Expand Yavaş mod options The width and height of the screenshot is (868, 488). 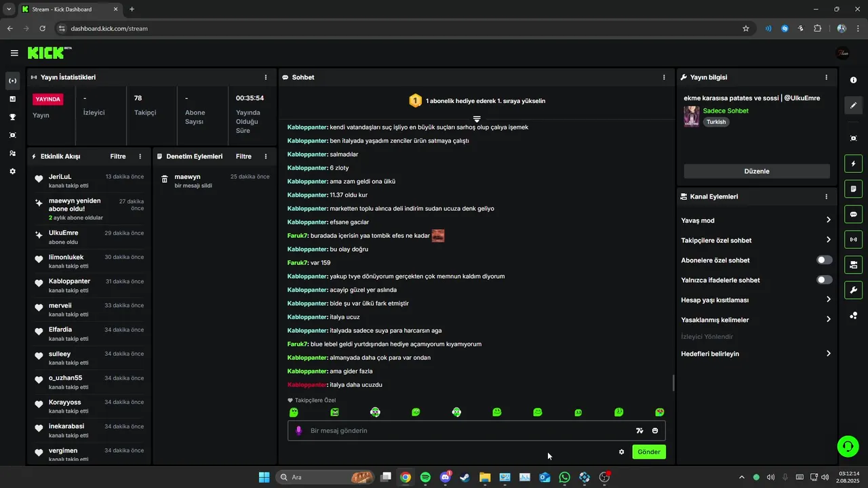(755, 220)
